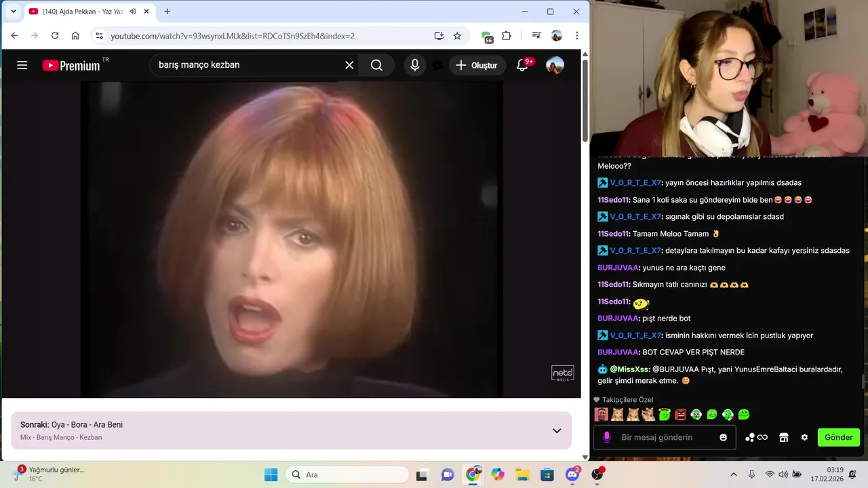Reload the current page
Screen dimensions: 868x488
(x=55, y=36)
